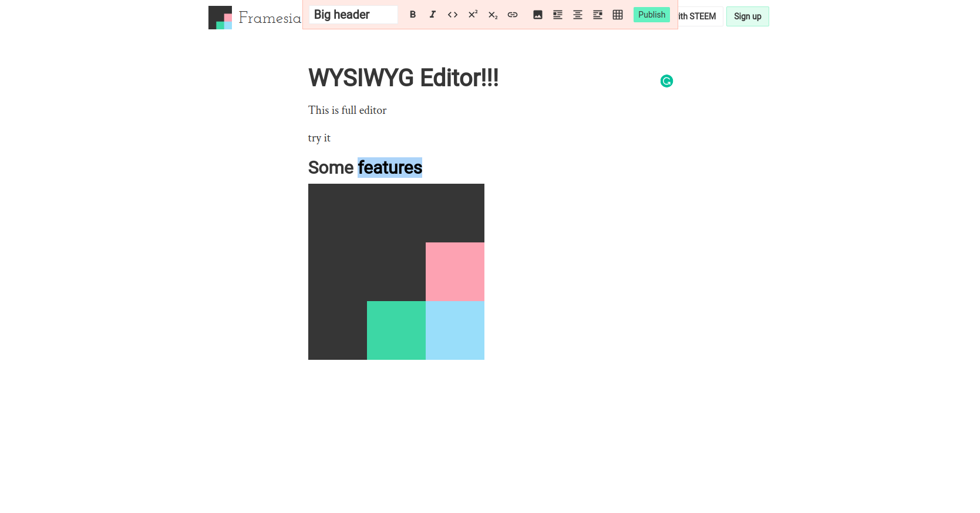The image size is (980, 513).
Task: Apply superscript to the selection
Action: tap(473, 15)
